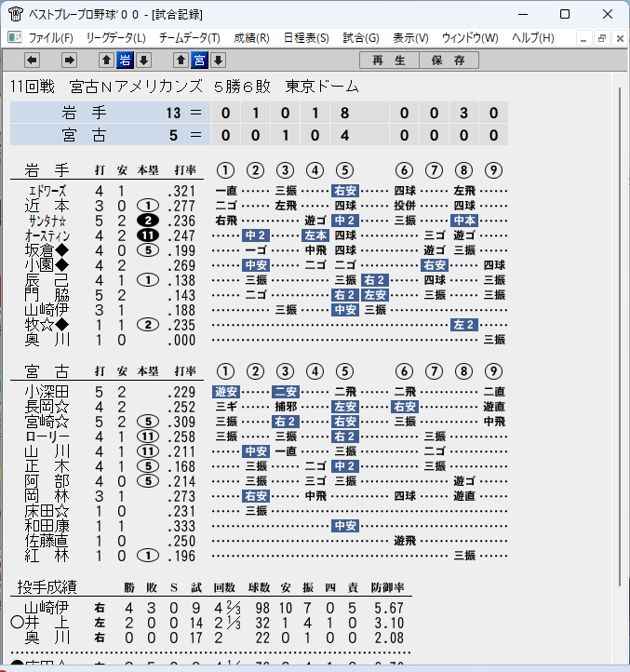Screen dimensions: 630x672
Task: Select the 岩 team toolbar icon
Action: [x=125, y=60]
